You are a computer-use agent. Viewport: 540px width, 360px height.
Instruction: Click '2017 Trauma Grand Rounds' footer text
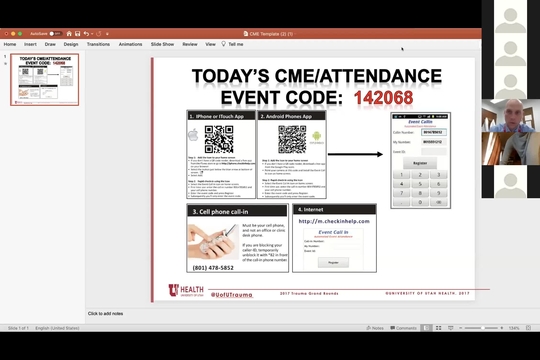309,294
